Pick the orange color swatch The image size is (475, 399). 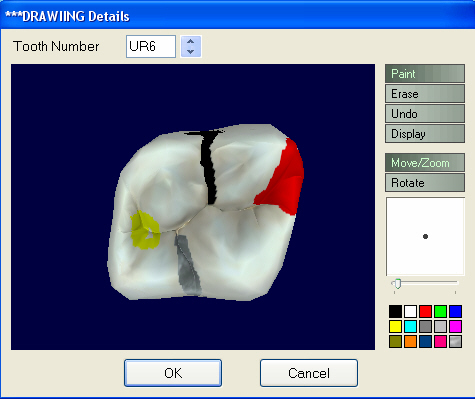click(410, 342)
